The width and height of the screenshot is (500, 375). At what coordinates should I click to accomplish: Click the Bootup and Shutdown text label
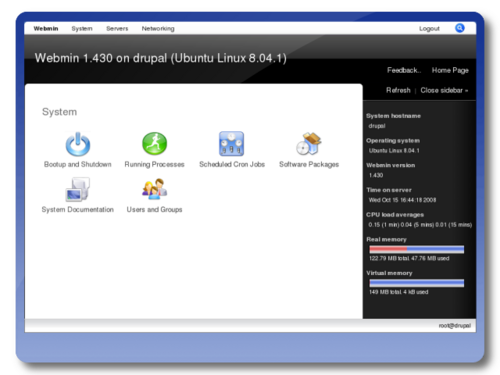coord(78,164)
